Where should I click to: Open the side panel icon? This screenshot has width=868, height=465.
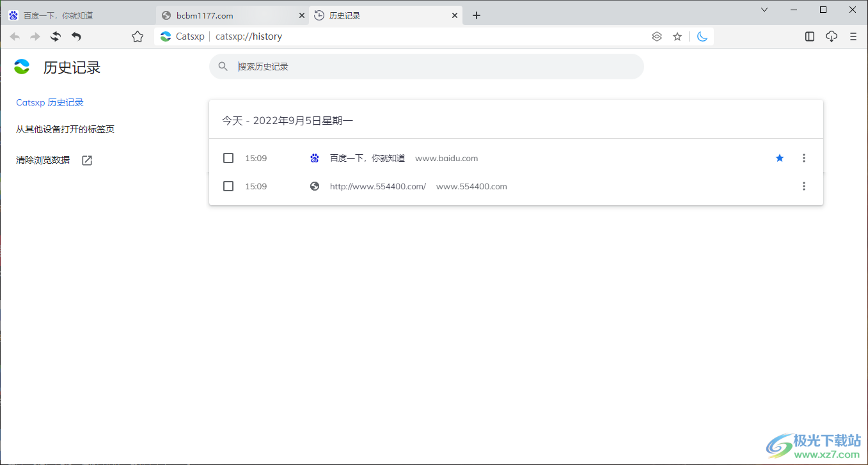point(810,36)
